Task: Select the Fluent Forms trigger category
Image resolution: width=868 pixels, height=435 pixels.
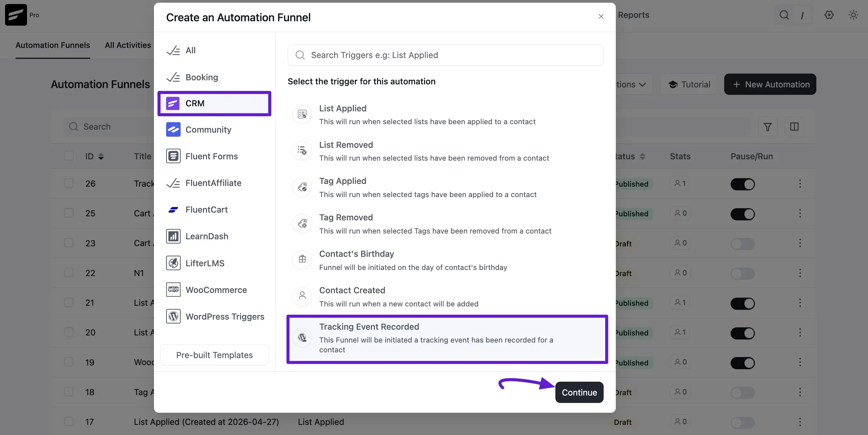Action: click(214, 156)
